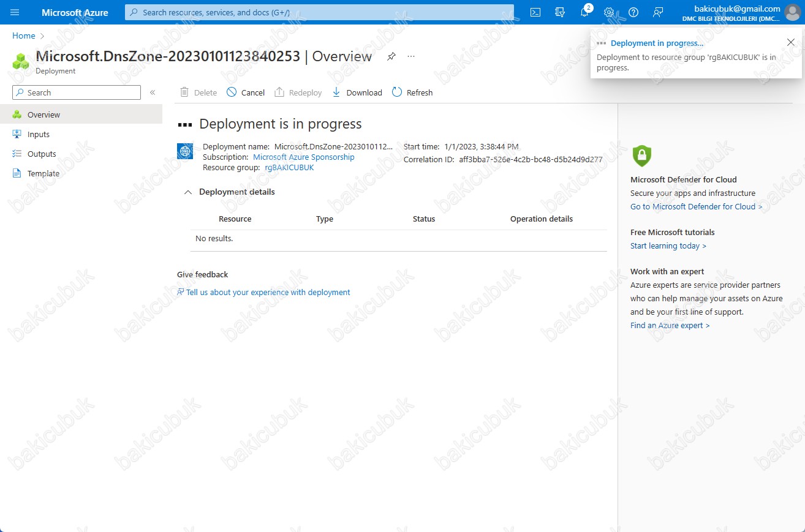Click the Refresh circular arrow icon
Viewport: 805px width, 532px height.
click(397, 92)
